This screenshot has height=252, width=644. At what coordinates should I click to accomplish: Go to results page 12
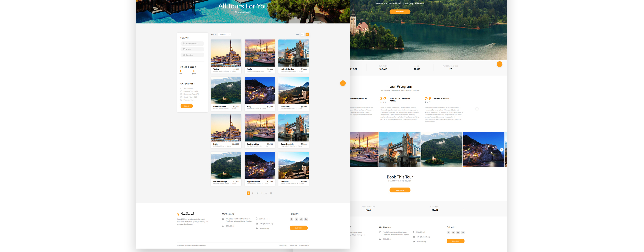271,193
